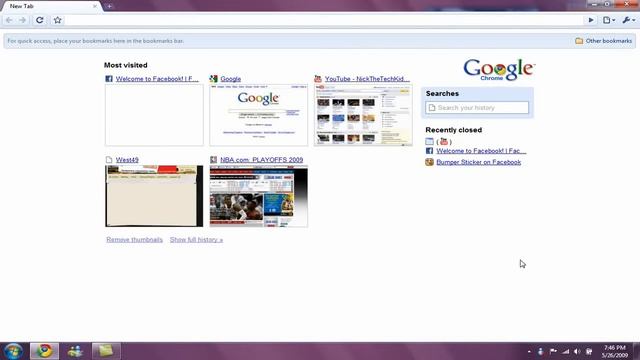Click the Go arrow button beside address bar

pos(591,20)
